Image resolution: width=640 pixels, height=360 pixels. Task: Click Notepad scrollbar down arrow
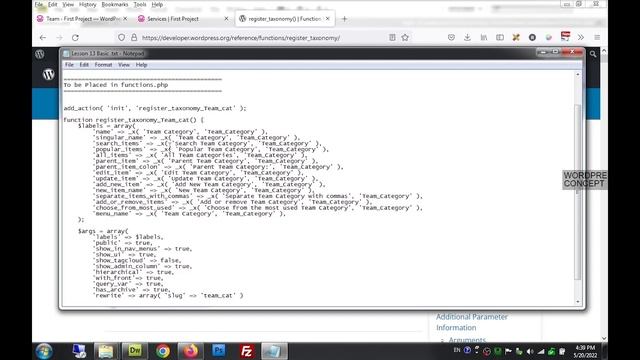[x=578, y=302]
